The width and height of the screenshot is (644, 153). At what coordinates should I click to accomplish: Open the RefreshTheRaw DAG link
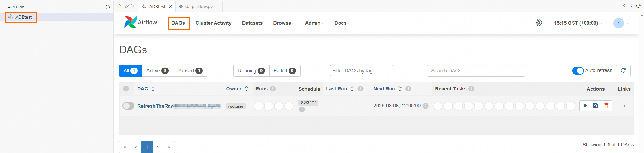[179, 106]
